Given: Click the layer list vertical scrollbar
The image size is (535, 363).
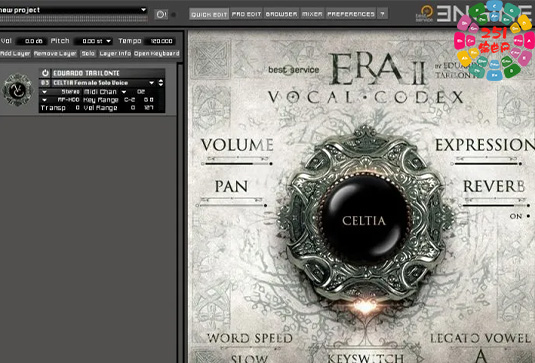Looking at the screenshot, I should point(180,212).
